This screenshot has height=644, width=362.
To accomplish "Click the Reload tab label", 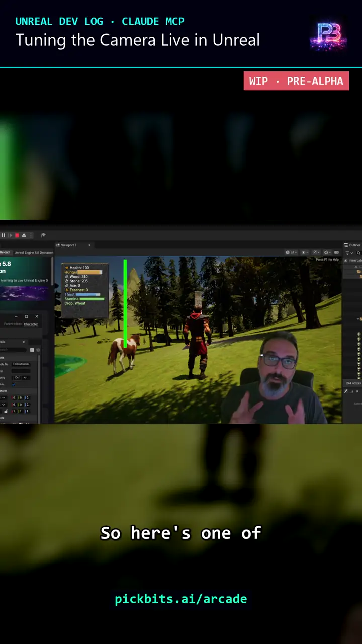I will coord(5,252).
